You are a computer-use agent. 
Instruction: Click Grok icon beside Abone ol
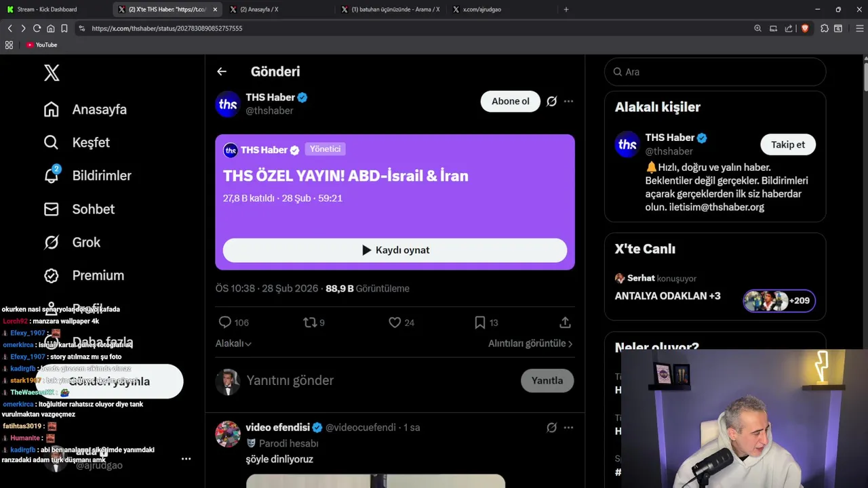pos(551,101)
